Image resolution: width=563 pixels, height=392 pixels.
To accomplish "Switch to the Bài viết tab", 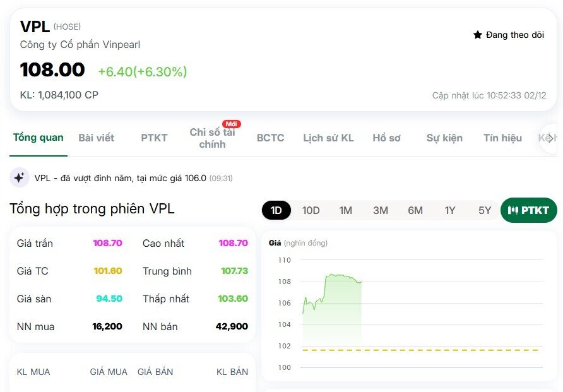I will point(96,138).
